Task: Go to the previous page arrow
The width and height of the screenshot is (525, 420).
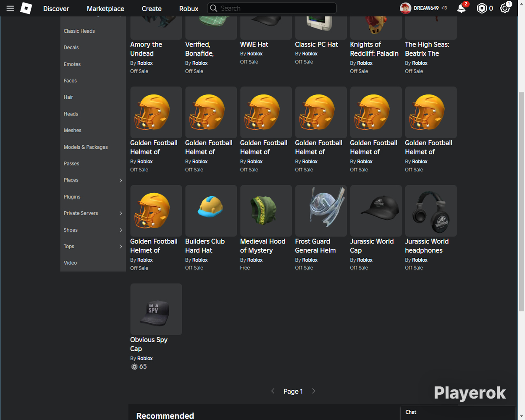Action: tap(273, 391)
